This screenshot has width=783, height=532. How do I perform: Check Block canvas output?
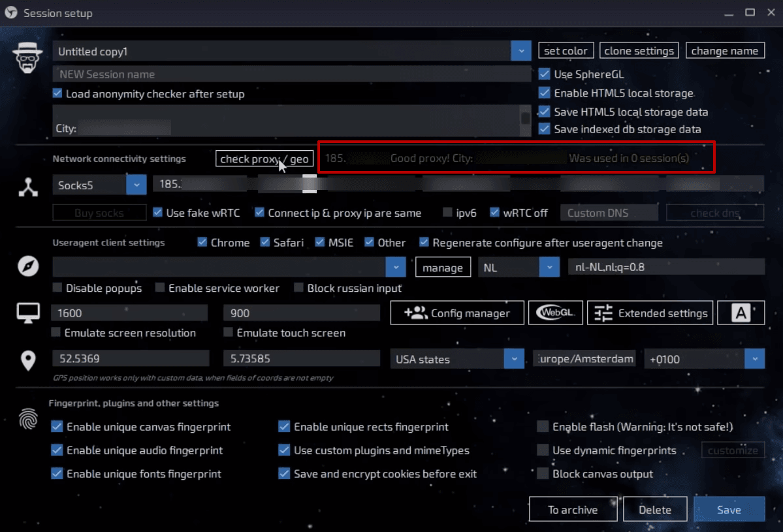543,473
